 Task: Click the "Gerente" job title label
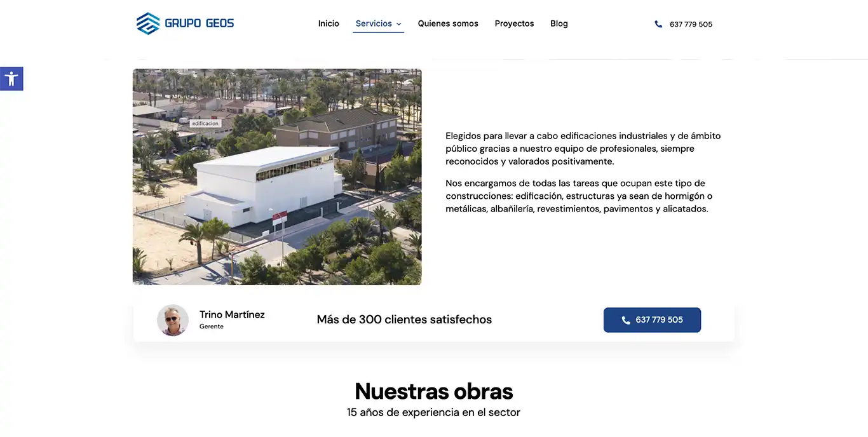point(212,326)
